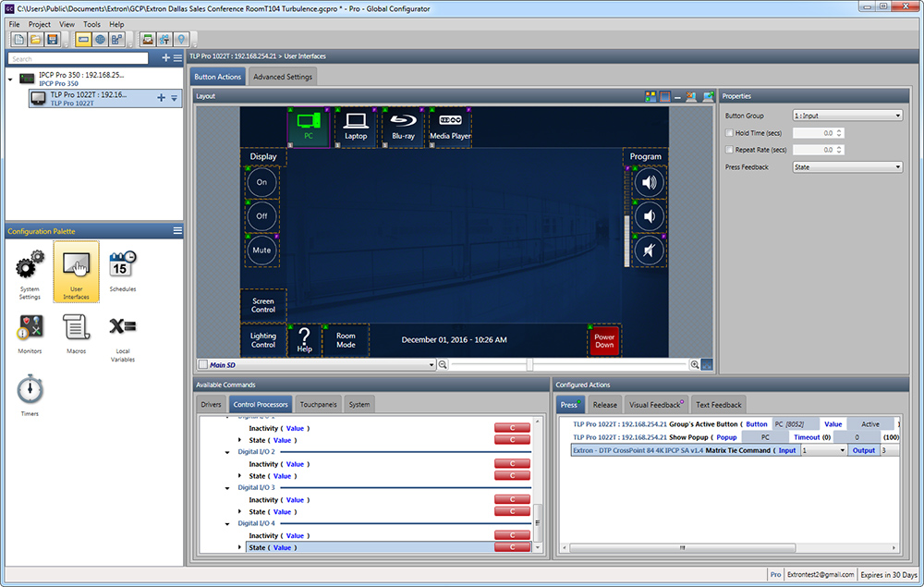
Task: Select the volume up speaker button under Program
Action: [649, 182]
